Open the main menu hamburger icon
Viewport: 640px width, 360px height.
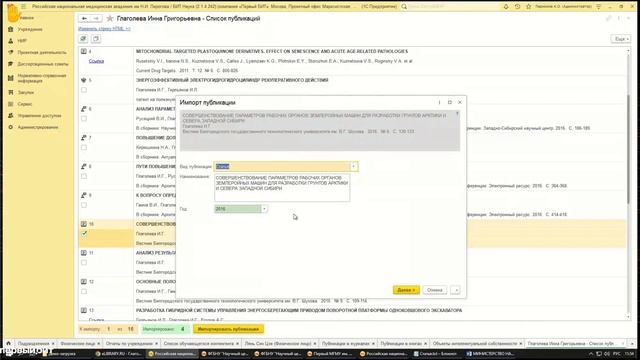(24, 7)
